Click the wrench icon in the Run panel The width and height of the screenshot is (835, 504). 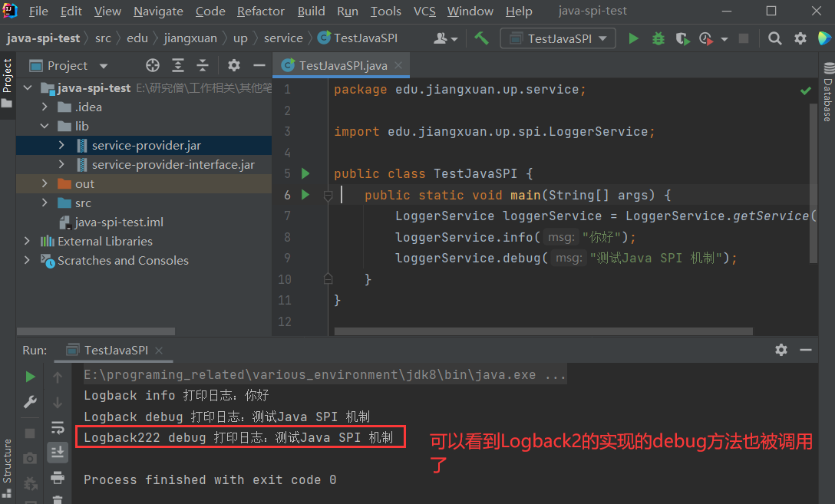31,402
